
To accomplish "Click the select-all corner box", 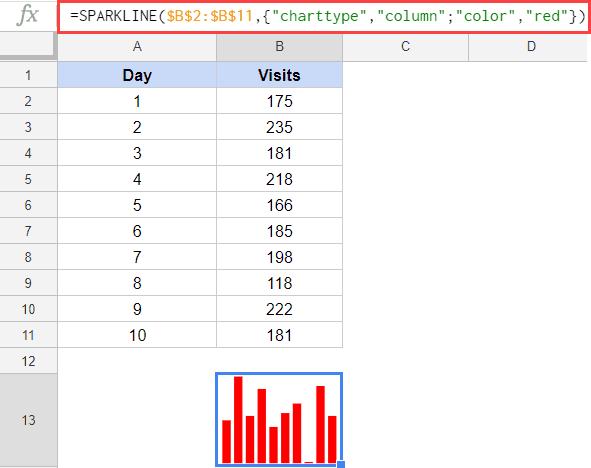I will [x=28, y=45].
